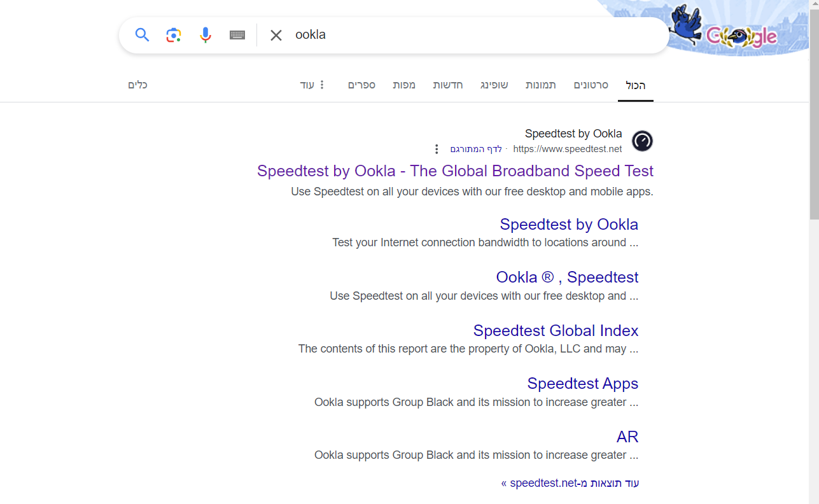Switch to the תמונות tab

coord(541,85)
